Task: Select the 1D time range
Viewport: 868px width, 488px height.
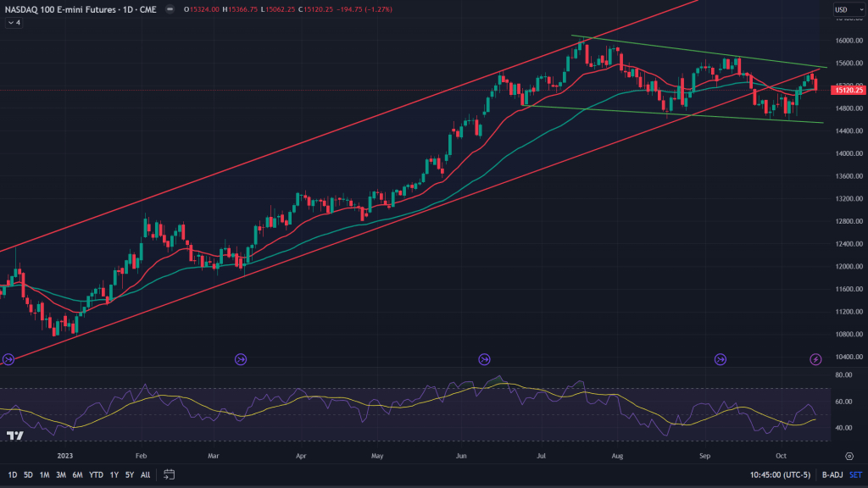Action: tap(12, 474)
